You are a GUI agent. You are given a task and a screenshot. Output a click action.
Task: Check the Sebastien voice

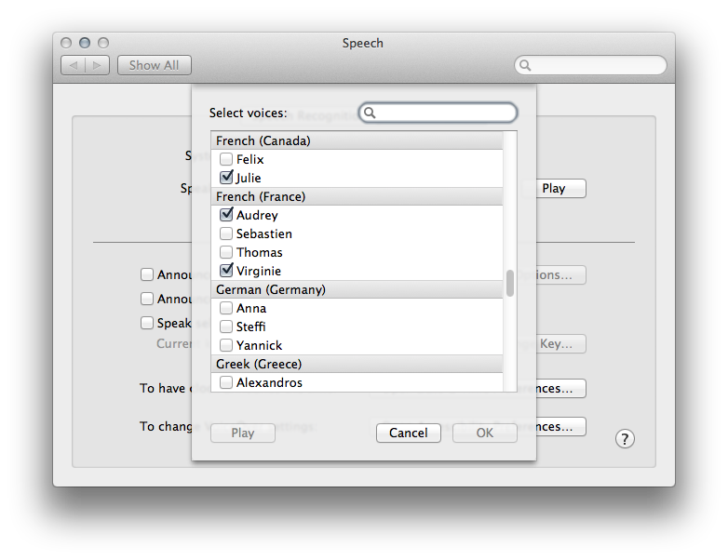[x=226, y=233]
